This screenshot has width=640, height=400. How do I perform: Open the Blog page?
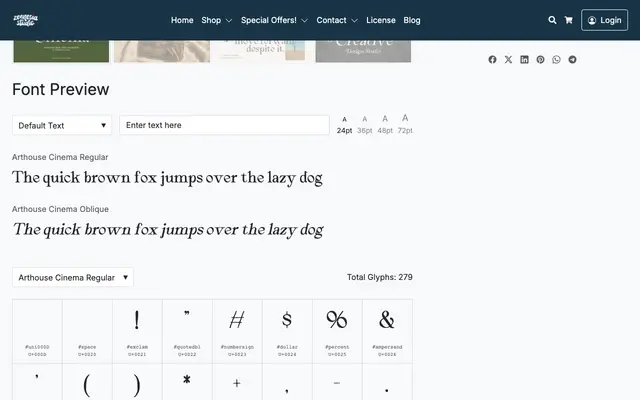point(411,20)
